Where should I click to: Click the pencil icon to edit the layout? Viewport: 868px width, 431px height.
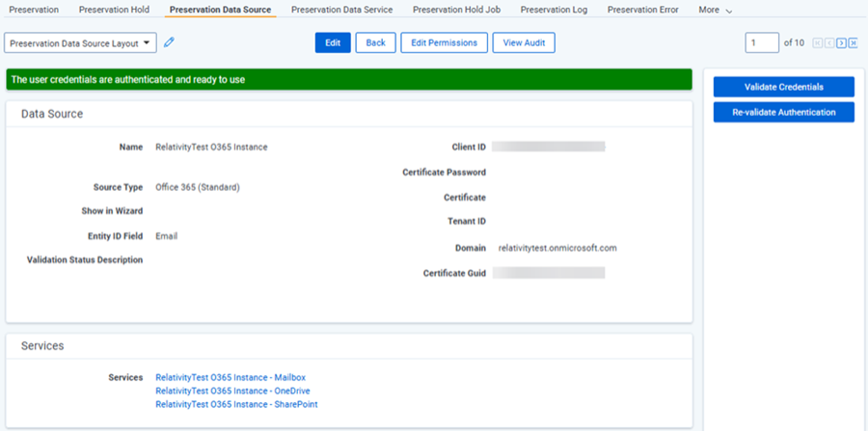click(x=170, y=42)
